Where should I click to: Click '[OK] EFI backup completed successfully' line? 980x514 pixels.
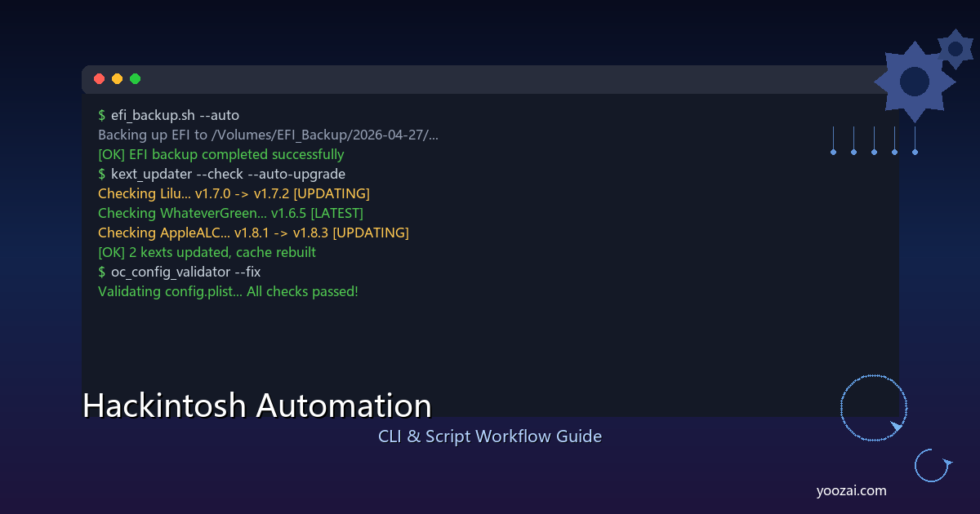click(220, 155)
